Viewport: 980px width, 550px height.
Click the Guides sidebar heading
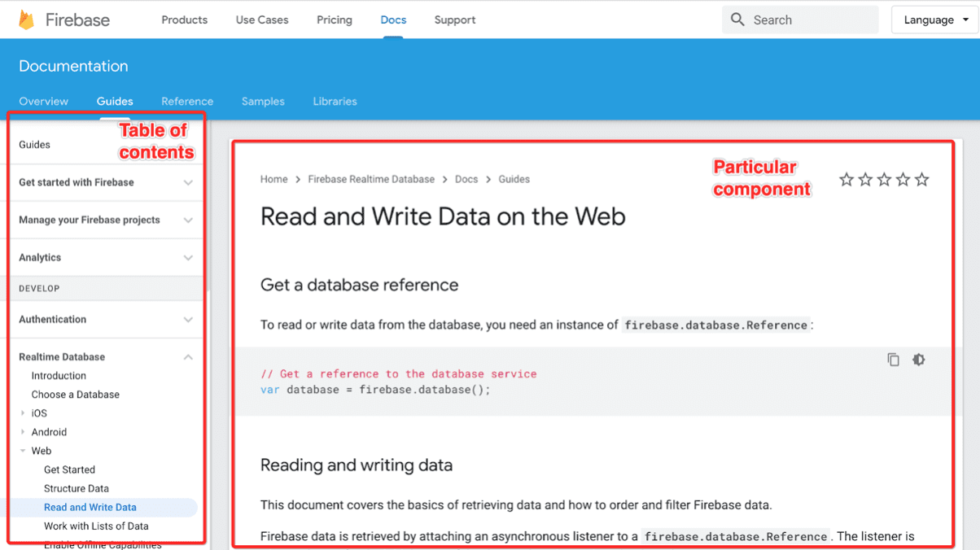click(34, 145)
